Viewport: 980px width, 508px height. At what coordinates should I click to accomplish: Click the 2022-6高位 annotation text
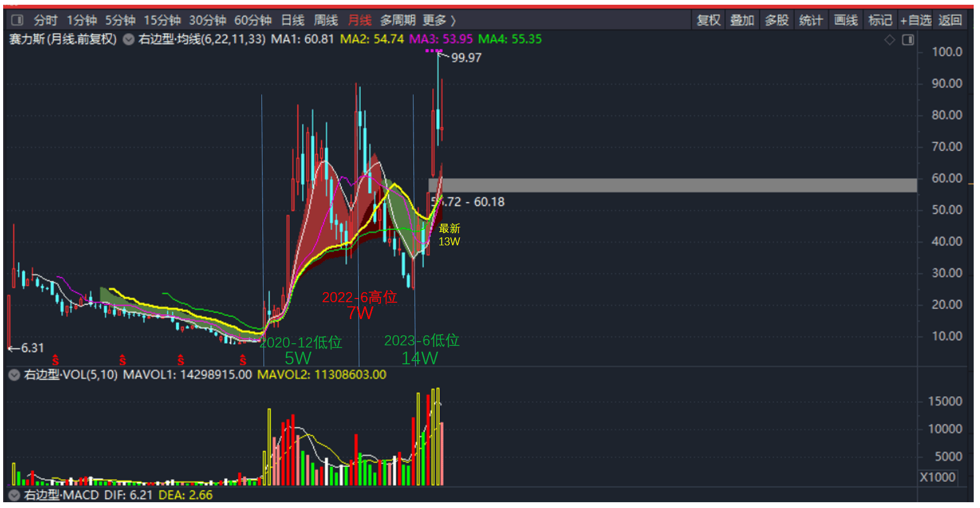point(359,297)
